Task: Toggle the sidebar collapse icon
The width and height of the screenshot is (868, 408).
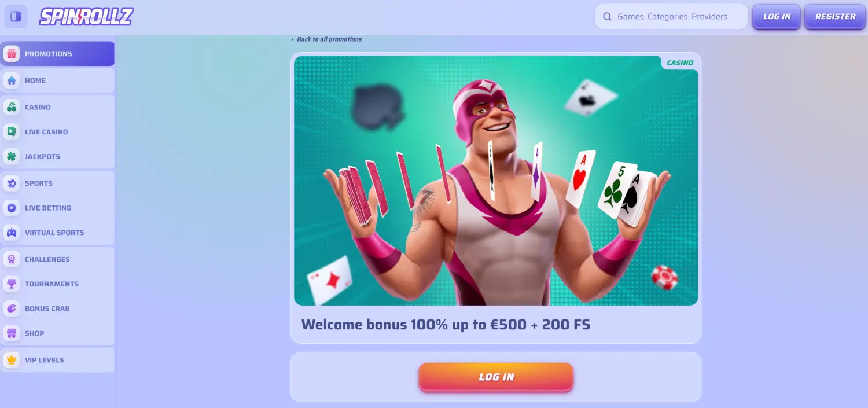Action: pyautogui.click(x=16, y=16)
